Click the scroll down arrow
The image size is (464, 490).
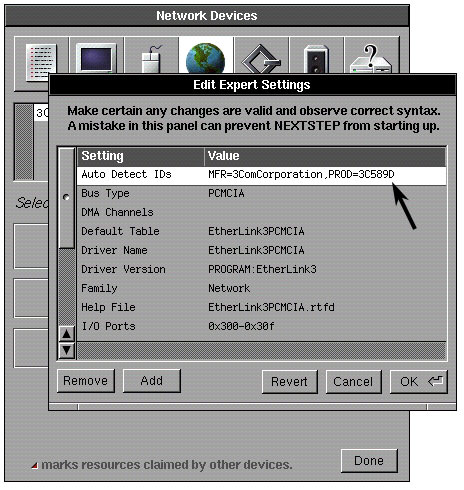[67, 350]
